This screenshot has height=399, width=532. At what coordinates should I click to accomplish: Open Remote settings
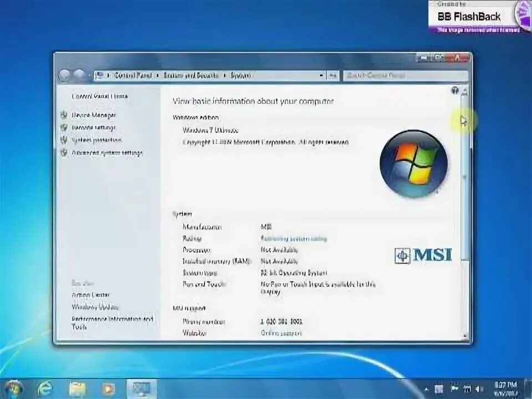[x=94, y=127]
